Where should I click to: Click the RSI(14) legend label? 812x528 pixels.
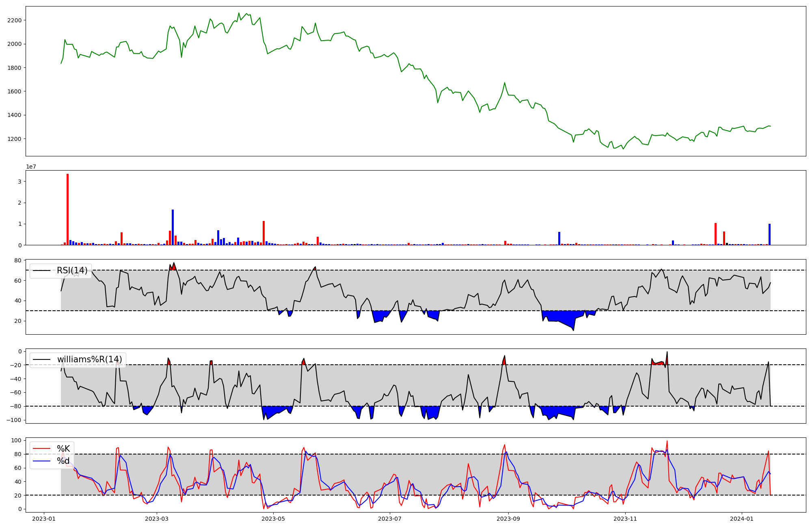point(72,270)
